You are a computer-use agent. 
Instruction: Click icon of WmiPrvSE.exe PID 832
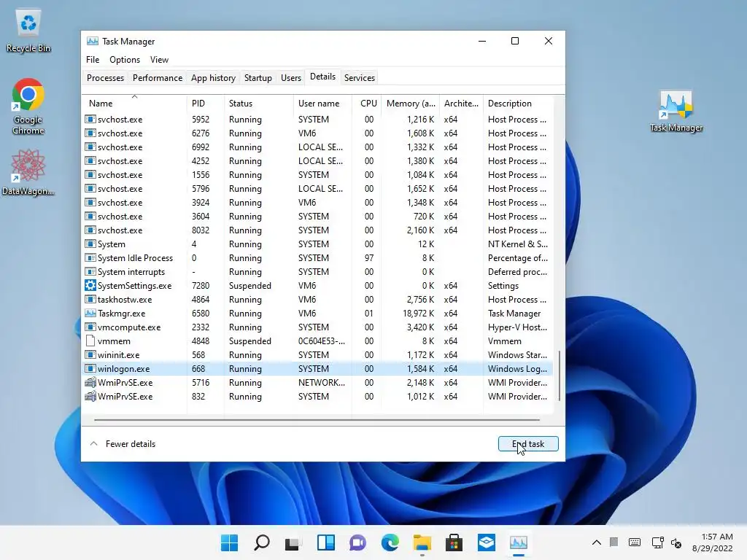(x=90, y=396)
